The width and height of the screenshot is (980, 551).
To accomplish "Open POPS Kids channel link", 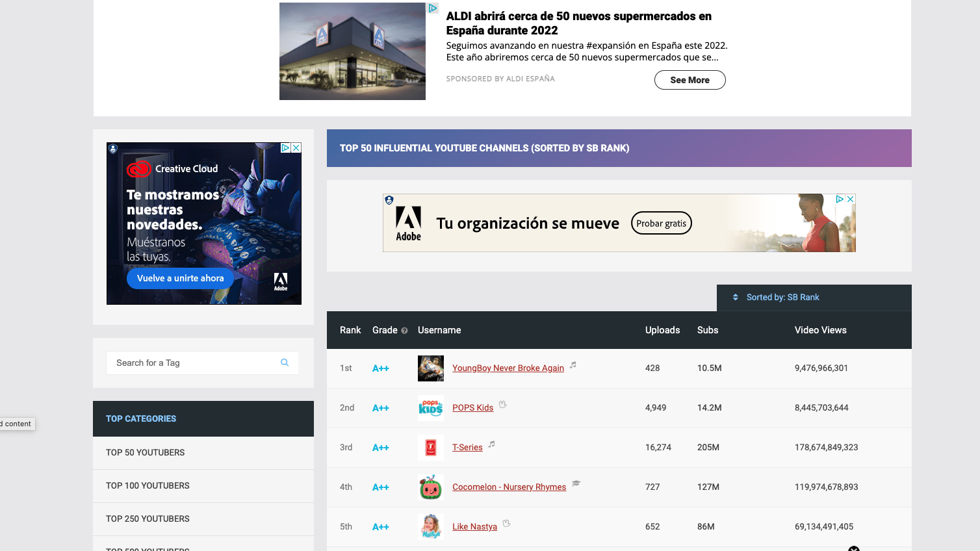I will tap(473, 408).
